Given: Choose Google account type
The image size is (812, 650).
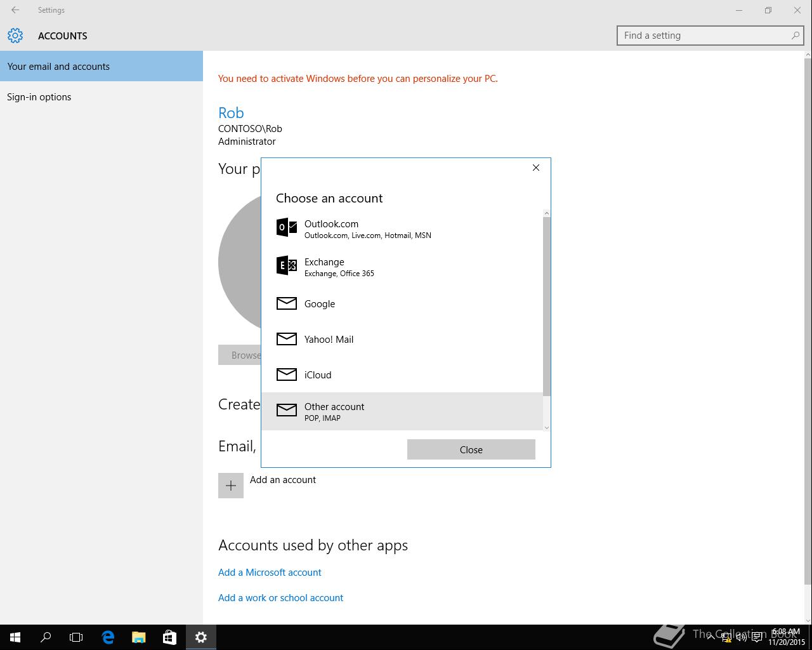Looking at the screenshot, I should [x=402, y=303].
